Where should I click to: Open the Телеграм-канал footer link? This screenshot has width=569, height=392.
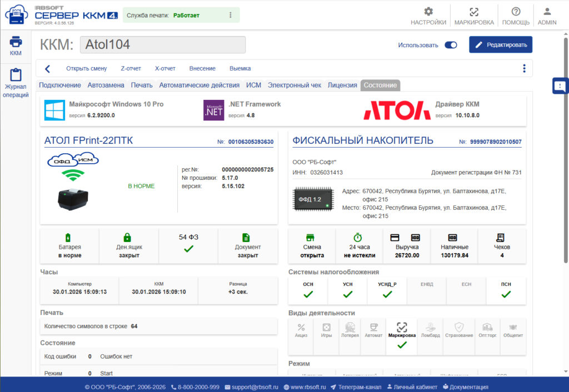coord(355,387)
